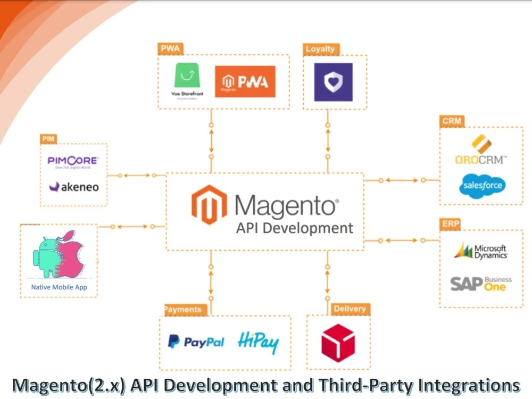Switch to the PWA category tab
This screenshot has height=399, width=532.
170,48
